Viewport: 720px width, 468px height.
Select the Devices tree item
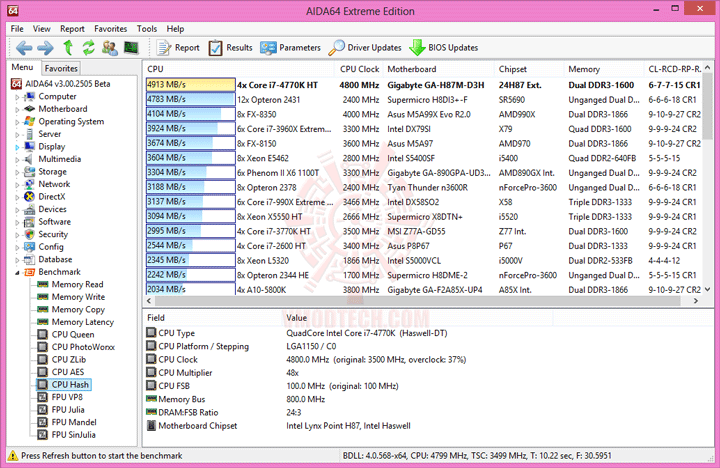click(52, 209)
